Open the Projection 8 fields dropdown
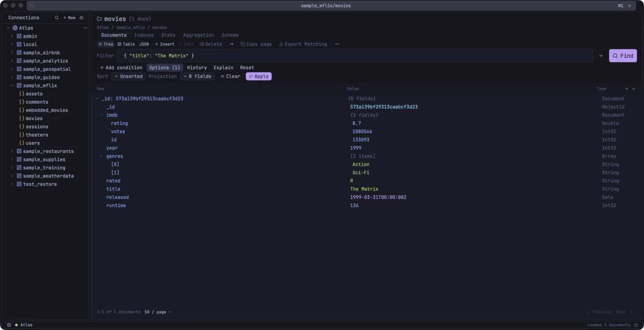 197,77
